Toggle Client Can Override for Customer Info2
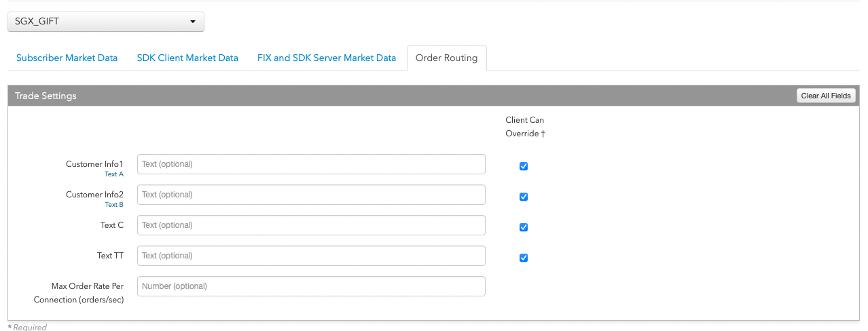Image resolution: width=868 pixels, height=331 pixels. click(x=524, y=197)
